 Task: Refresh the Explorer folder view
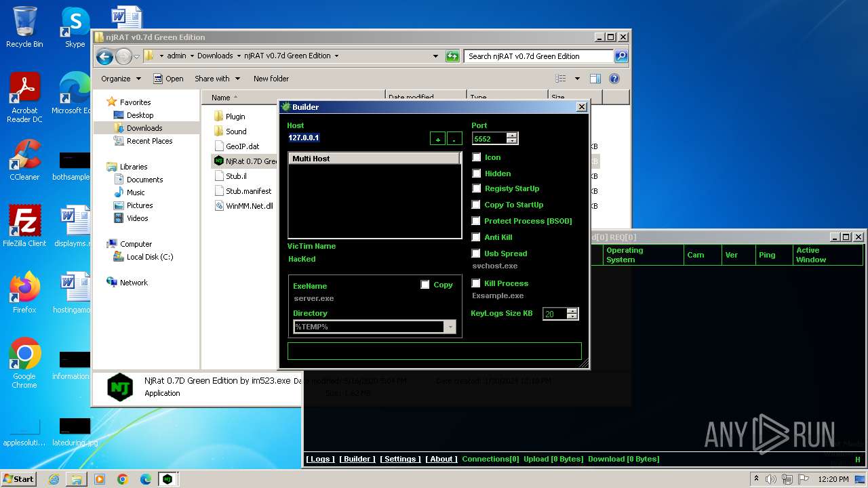(452, 56)
